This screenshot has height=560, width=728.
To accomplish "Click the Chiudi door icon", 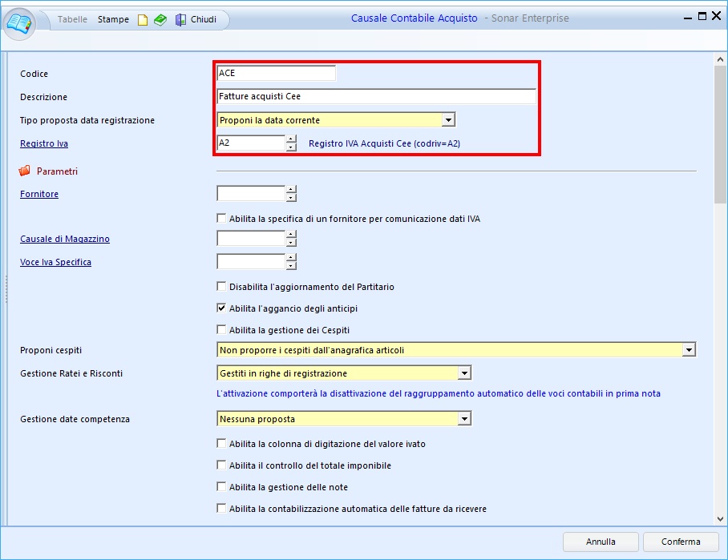I will pyautogui.click(x=180, y=20).
